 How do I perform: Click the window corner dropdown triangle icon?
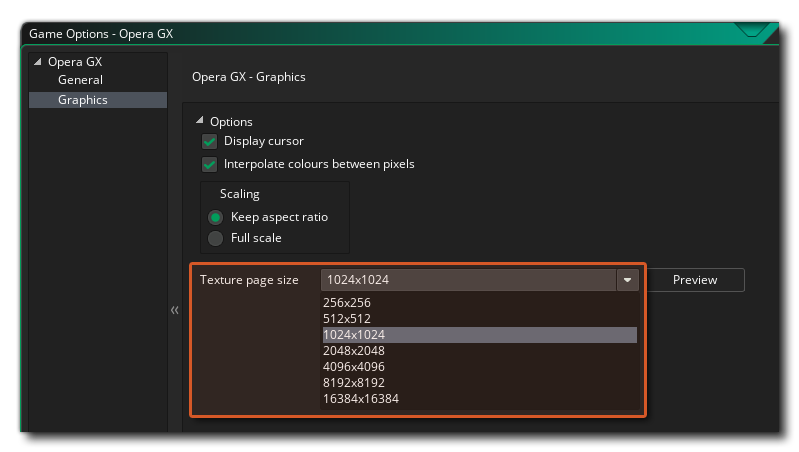click(752, 31)
